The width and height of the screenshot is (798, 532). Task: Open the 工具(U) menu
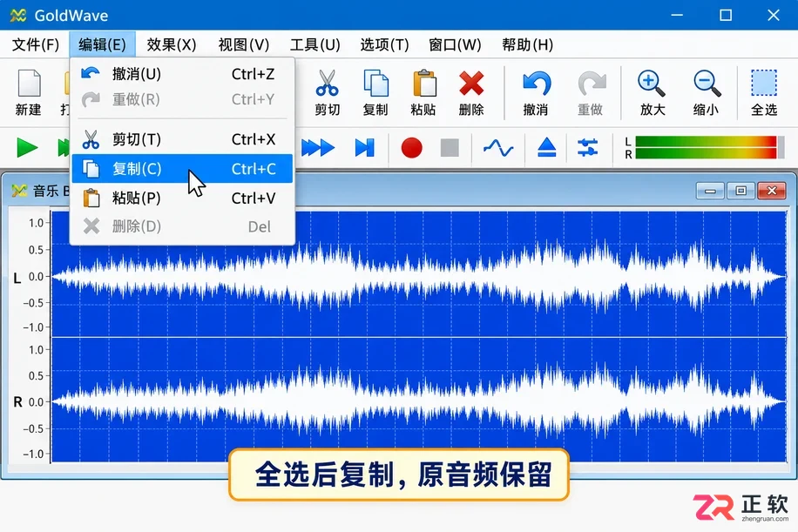coord(315,44)
